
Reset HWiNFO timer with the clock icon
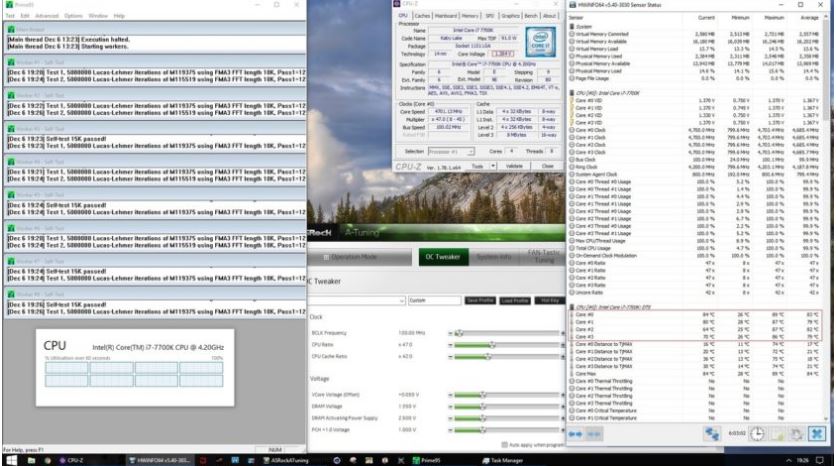click(x=757, y=434)
